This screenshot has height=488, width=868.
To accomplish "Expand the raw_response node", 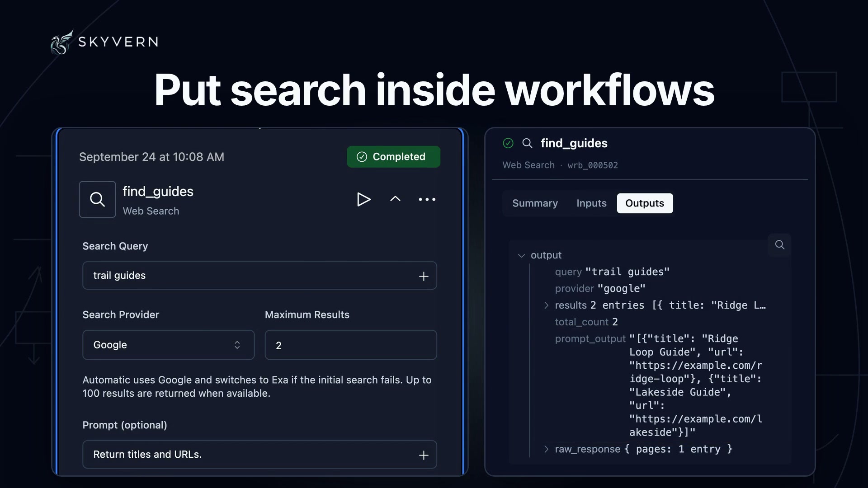I will pyautogui.click(x=546, y=449).
